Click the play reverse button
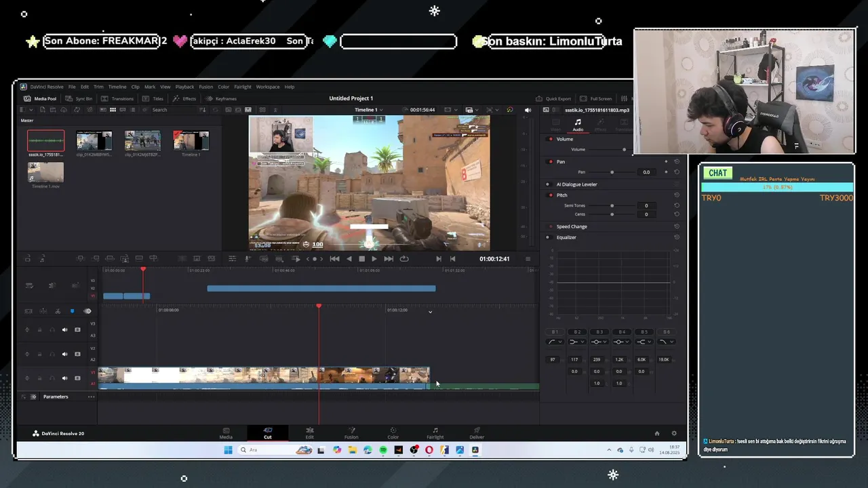This screenshot has width=868, height=488. 349,259
